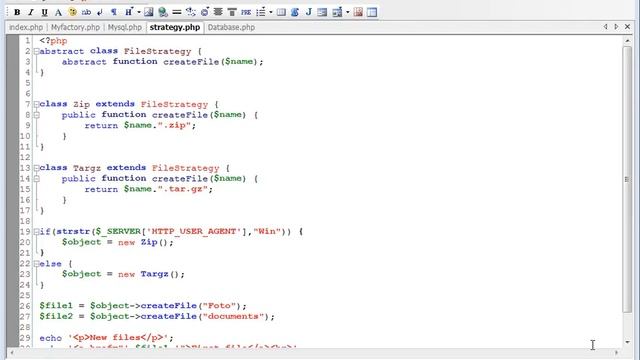This screenshot has width=640, height=360.
Task: Click the insert image toolbar icon
Action: point(149,12)
